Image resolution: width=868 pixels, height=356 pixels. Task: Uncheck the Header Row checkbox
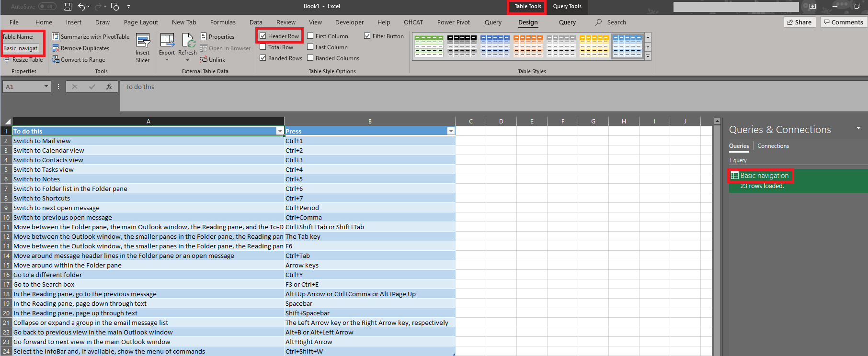tap(263, 36)
